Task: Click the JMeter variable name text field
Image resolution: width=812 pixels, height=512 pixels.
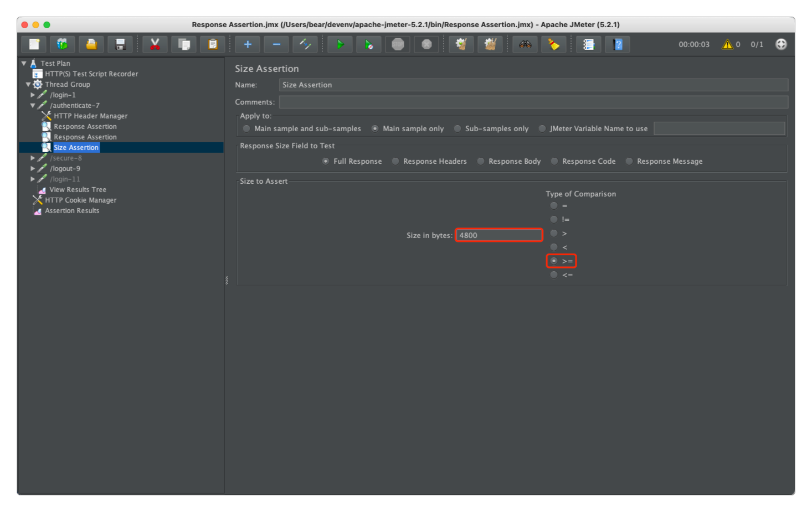Action: click(x=720, y=128)
